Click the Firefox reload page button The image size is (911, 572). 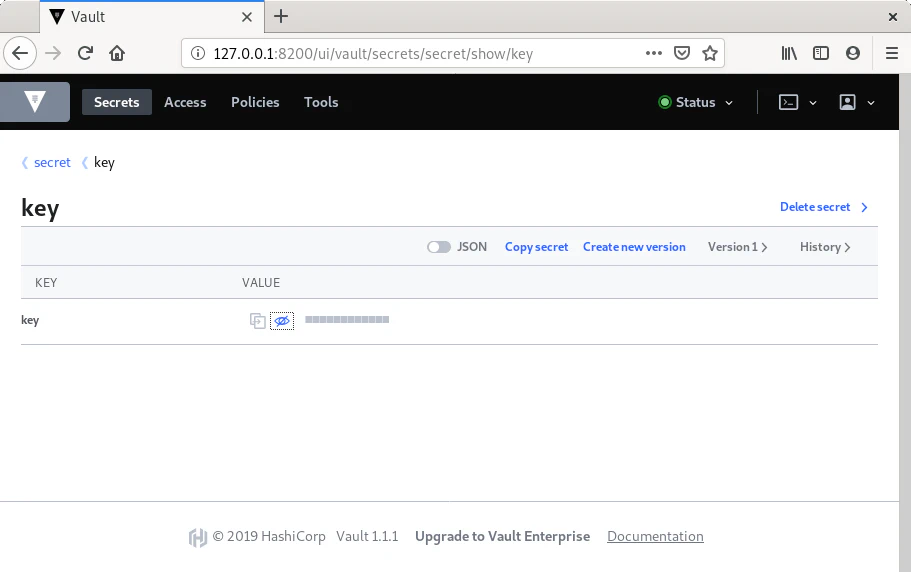(86, 53)
